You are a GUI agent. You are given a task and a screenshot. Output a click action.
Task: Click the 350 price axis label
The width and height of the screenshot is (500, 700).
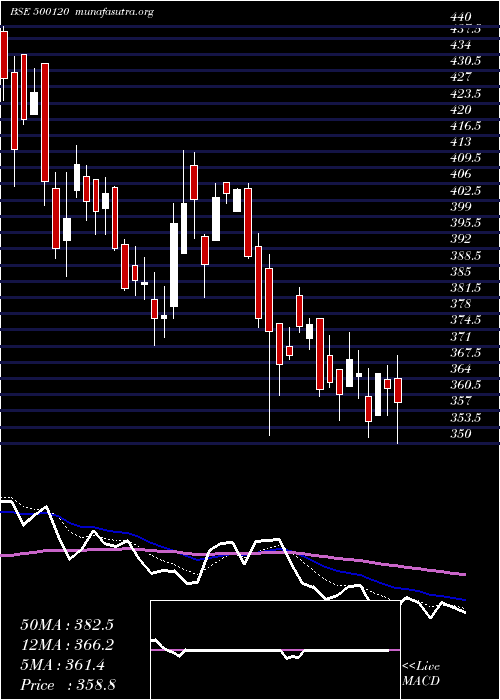pyautogui.click(x=461, y=433)
